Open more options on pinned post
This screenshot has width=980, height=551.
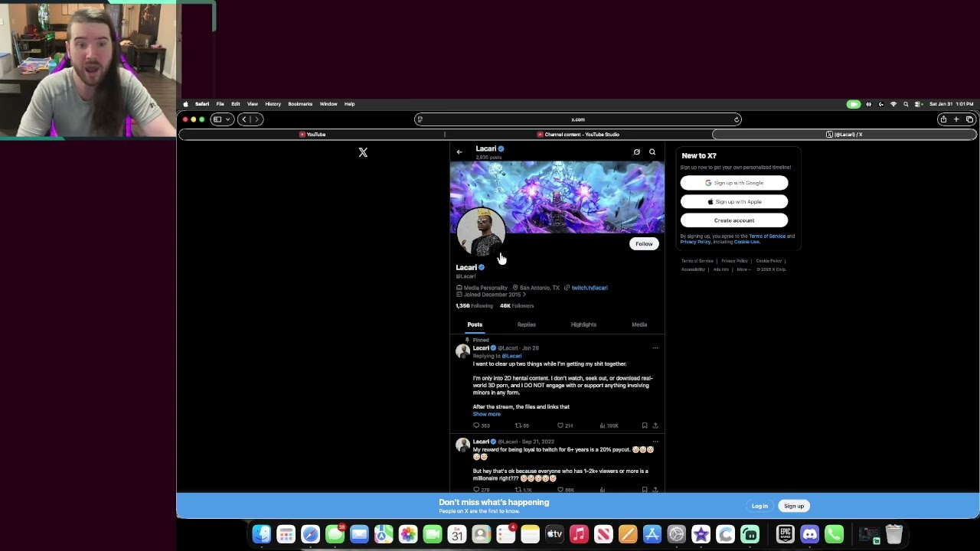point(655,348)
